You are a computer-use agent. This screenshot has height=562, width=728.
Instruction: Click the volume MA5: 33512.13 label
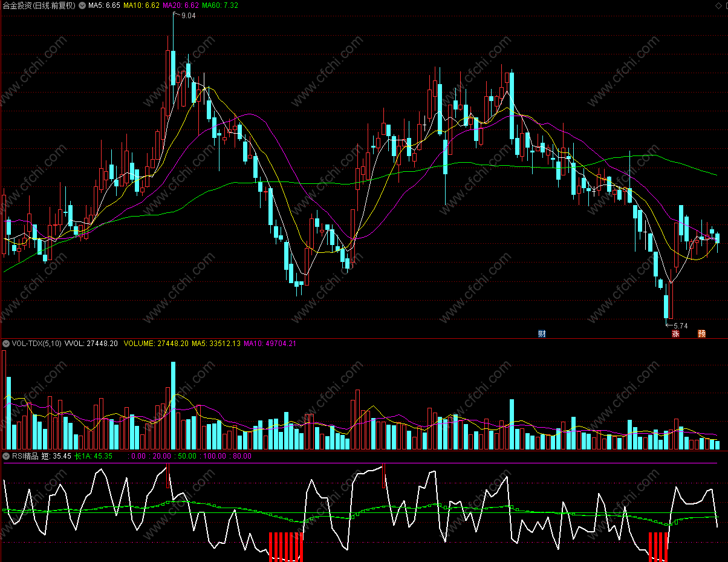216,344
